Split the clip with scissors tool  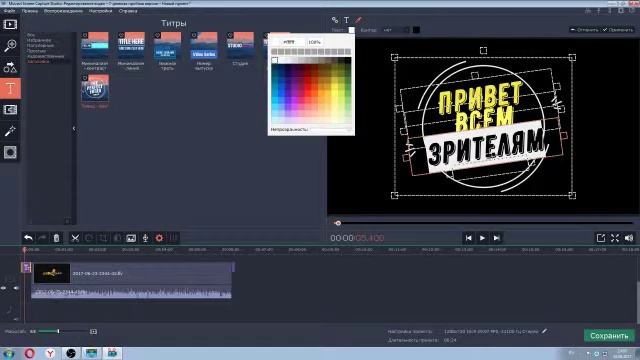(75, 238)
